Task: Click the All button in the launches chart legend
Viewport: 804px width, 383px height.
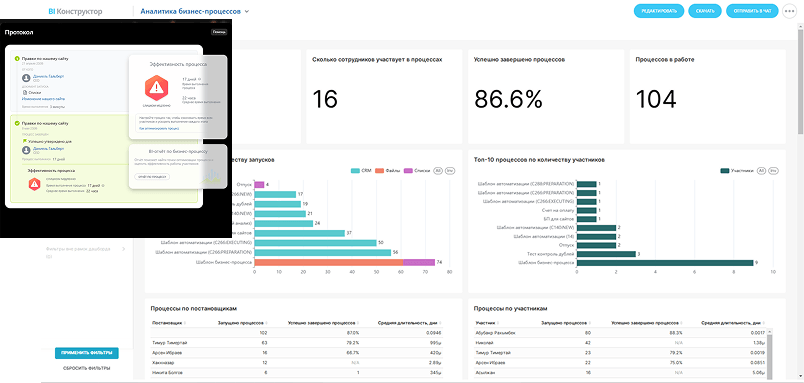Action: [438, 171]
